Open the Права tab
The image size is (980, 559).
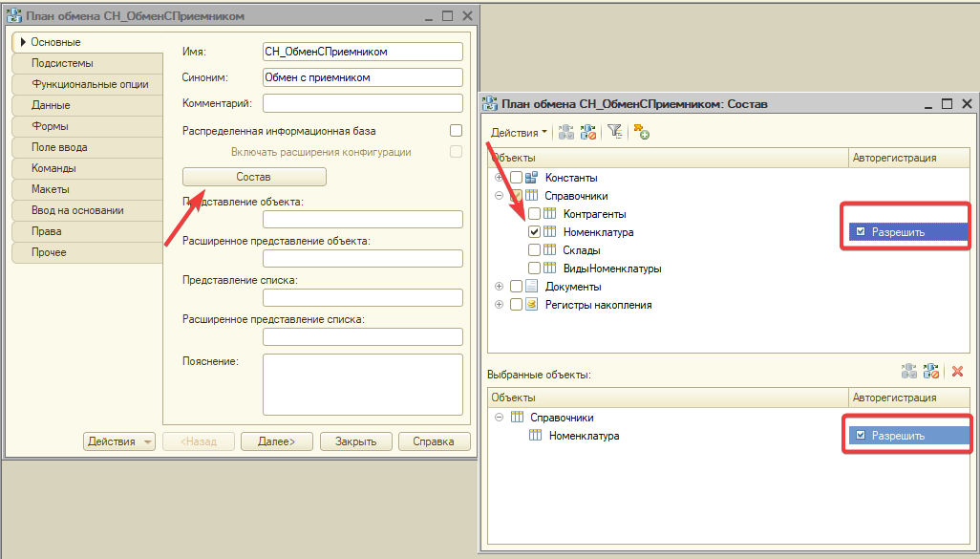46,231
